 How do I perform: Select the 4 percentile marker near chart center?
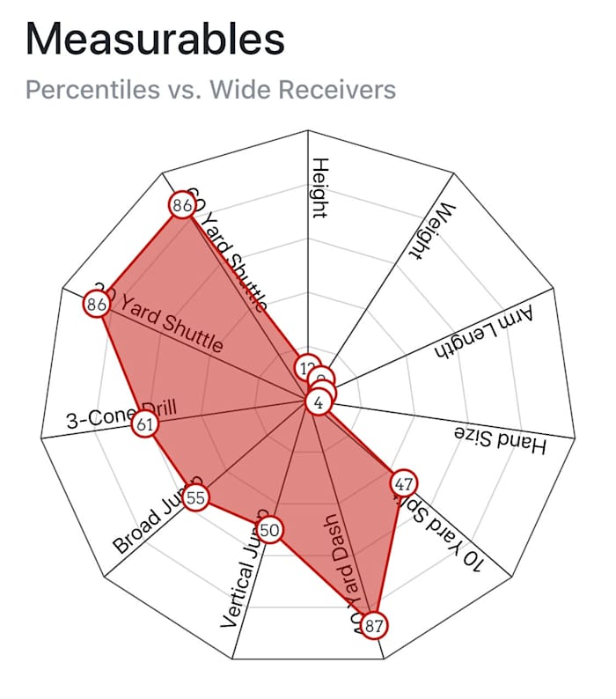tap(318, 403)
